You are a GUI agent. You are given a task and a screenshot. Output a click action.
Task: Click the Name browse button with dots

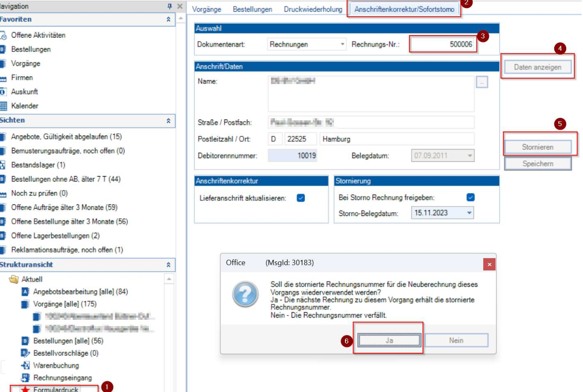tap(482, 82)
